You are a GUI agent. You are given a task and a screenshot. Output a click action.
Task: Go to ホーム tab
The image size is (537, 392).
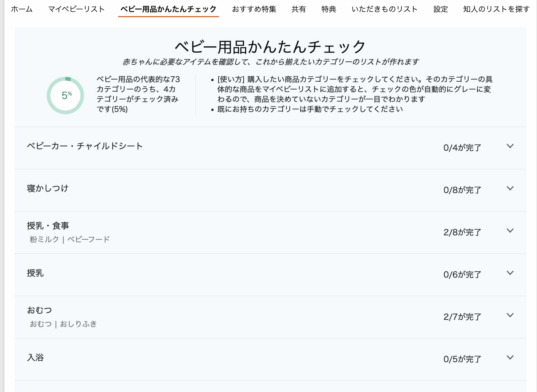tap(22, 9)
